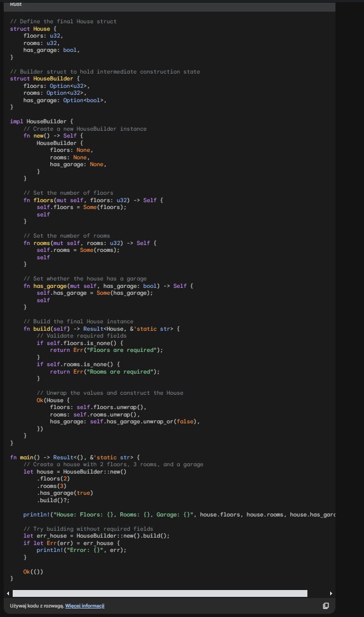This screenshot has height=617, width=364.
Task: Click the comment "// Create a house with 2 floors, 3 rooms, and a garage"
Action: pyautogui.click(x=113, y=464)
